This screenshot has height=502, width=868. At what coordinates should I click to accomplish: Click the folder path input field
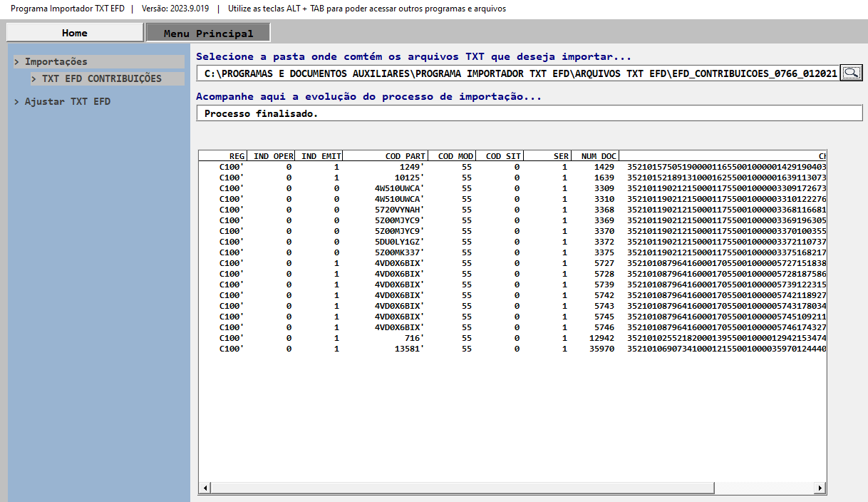518,73
